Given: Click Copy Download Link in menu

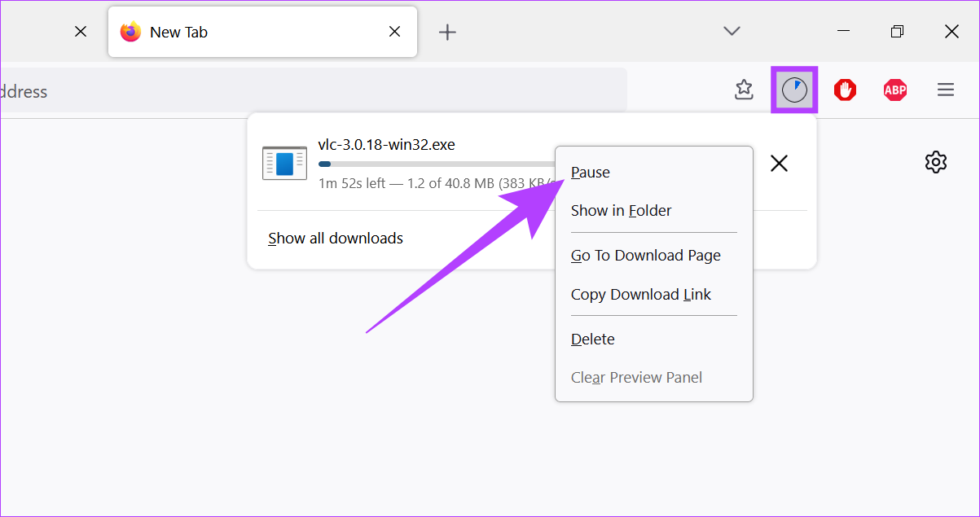Looking at the screenshot, I should point(640,295).
